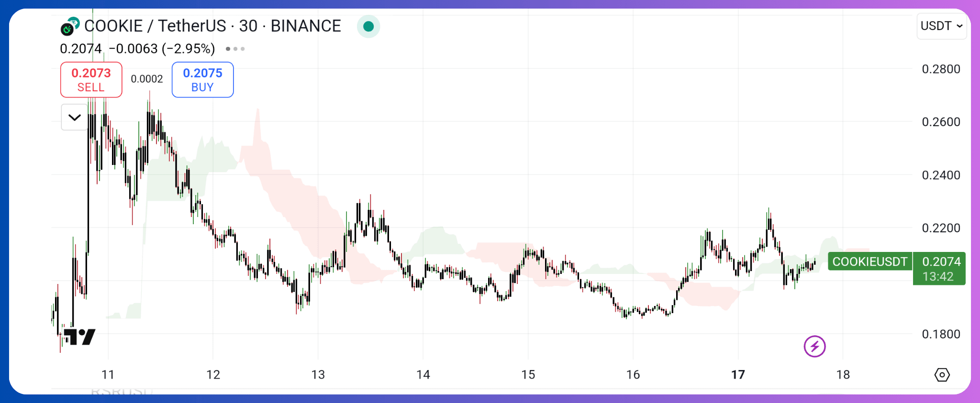
Task: Click the 0.2800 price axis label
Action: click(941, 69)
